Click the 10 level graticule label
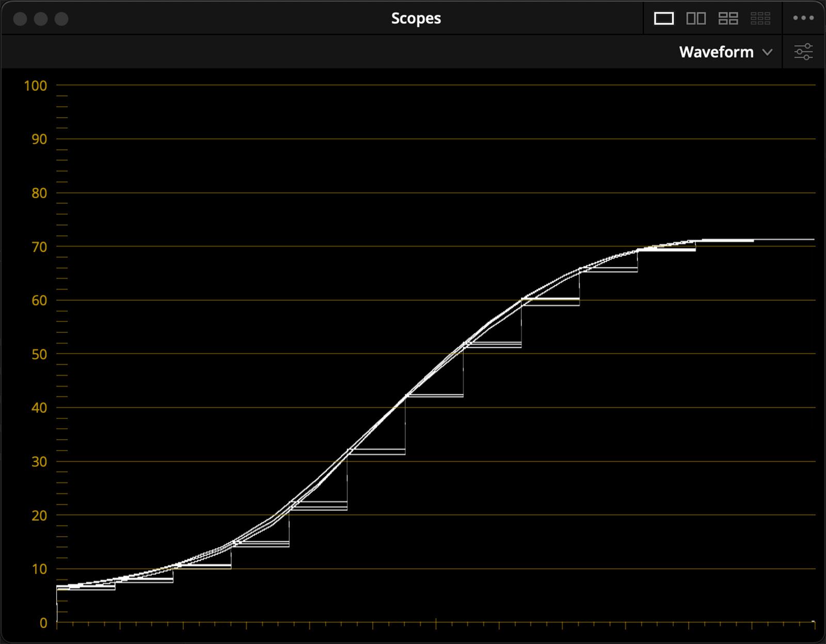Viewport: 826px width, 644px height. pos(39,569)
